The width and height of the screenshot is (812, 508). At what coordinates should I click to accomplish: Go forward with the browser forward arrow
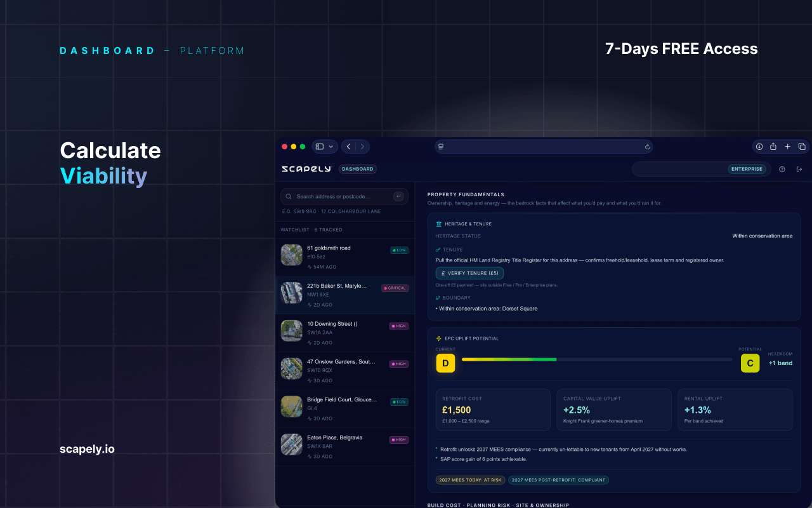click(362, 147)
